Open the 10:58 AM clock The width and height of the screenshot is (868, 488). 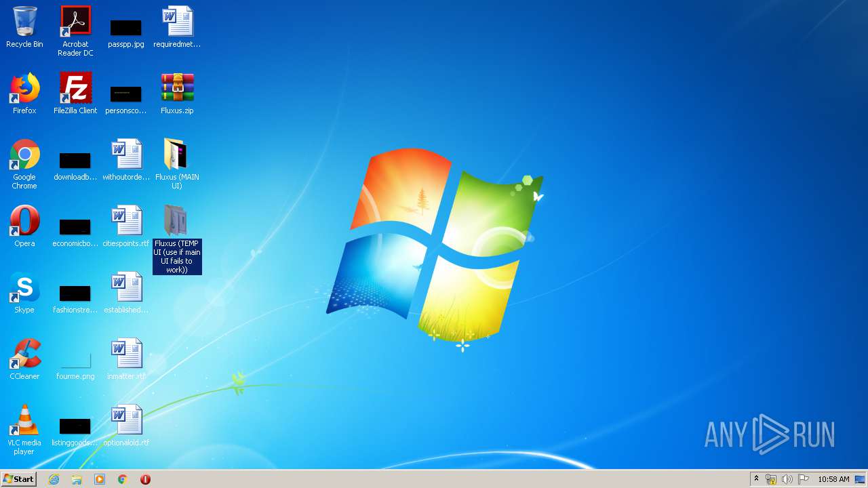click(833, 479)
